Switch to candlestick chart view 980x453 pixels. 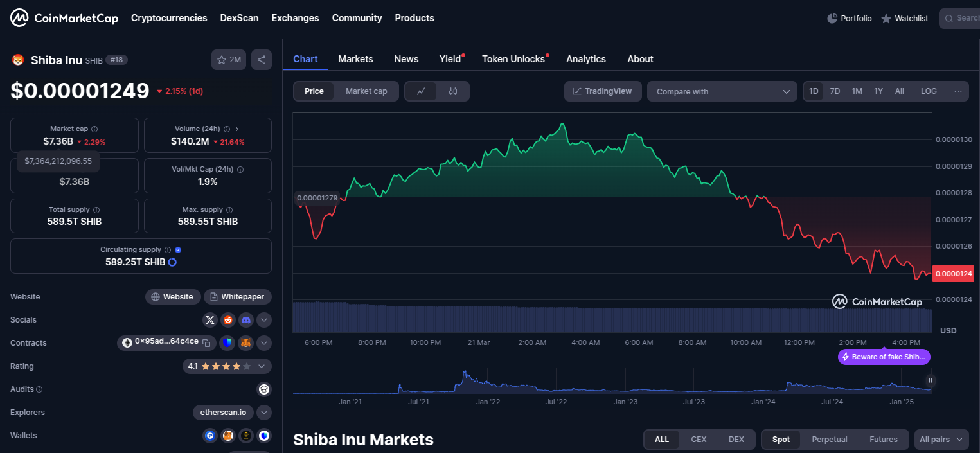tap(453, 91)
